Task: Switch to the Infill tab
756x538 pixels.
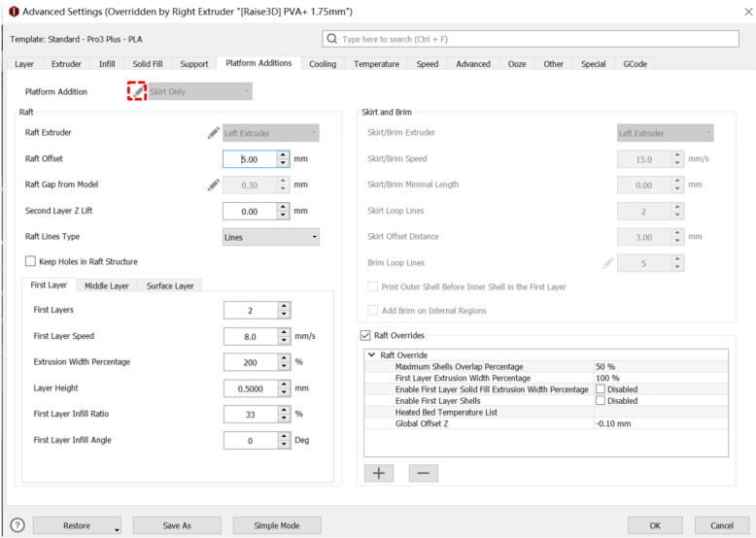Action: click(107, 64)
